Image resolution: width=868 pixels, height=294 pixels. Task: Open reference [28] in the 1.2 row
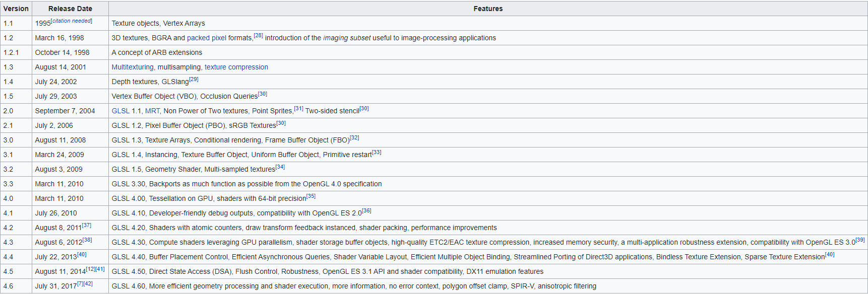[259, 36]
